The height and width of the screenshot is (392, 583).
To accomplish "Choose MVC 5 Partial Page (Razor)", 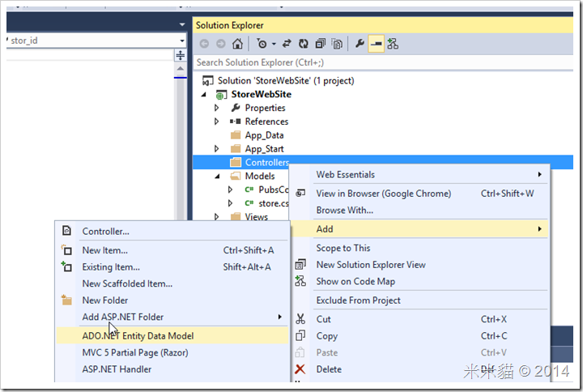I will [172, 352].
